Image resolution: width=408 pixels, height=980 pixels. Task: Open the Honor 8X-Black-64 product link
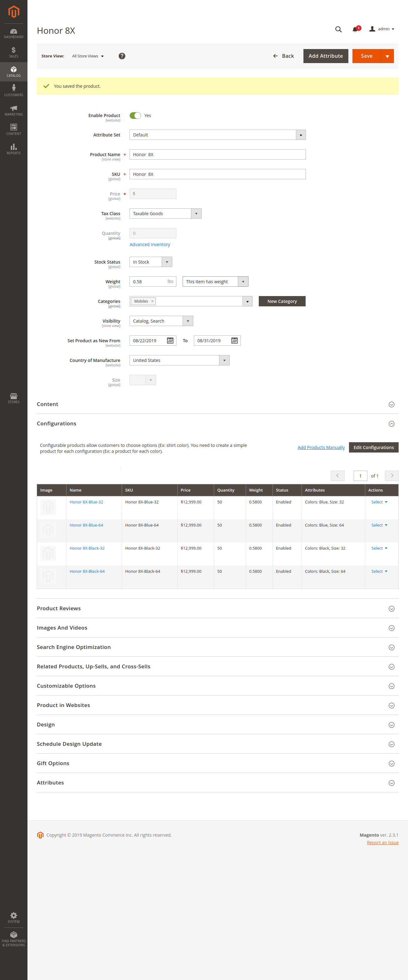point(87,572)
